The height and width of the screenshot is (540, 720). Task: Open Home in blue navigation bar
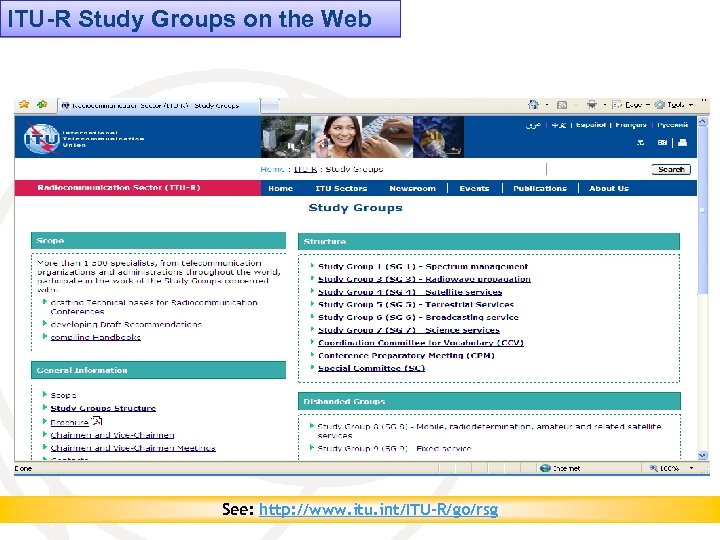point(281,188)
